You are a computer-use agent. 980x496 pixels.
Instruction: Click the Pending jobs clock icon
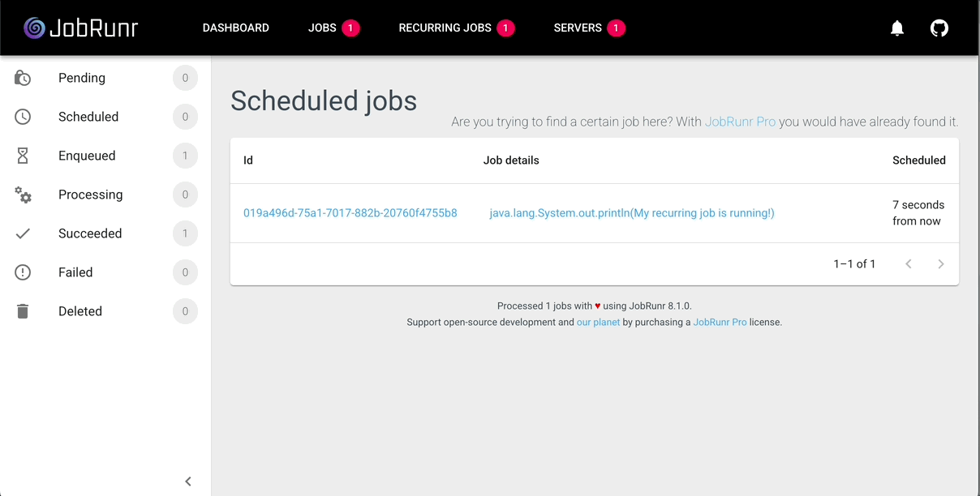point(23,78)
